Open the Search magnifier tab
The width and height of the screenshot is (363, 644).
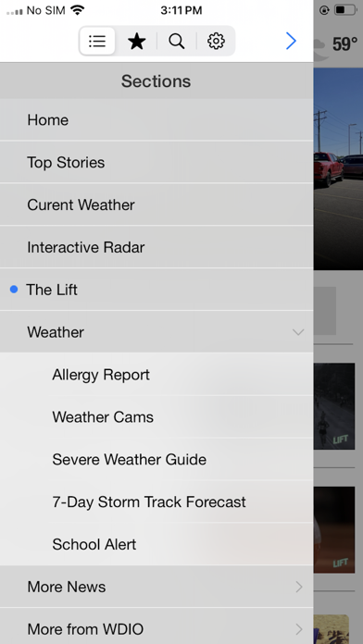pyautogui.click(x=176, y=41)
